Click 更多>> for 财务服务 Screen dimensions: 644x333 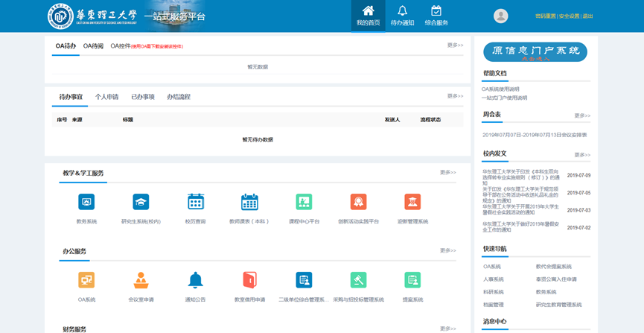pyautogui.click(x=448, y=329)
